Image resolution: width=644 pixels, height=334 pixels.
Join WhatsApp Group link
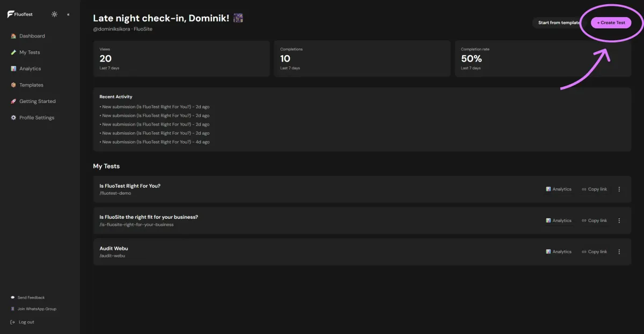(37, 309)
